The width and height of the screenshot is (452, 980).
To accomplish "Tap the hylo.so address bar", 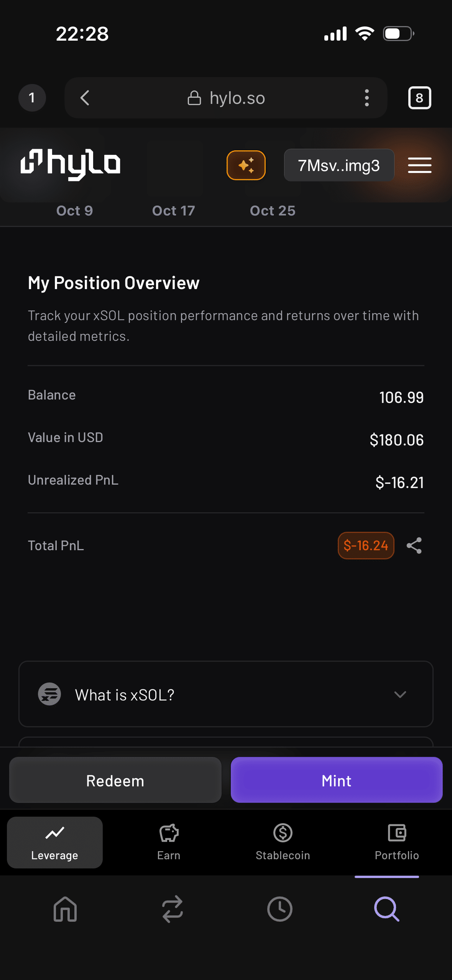I will (x=226, y=98).
